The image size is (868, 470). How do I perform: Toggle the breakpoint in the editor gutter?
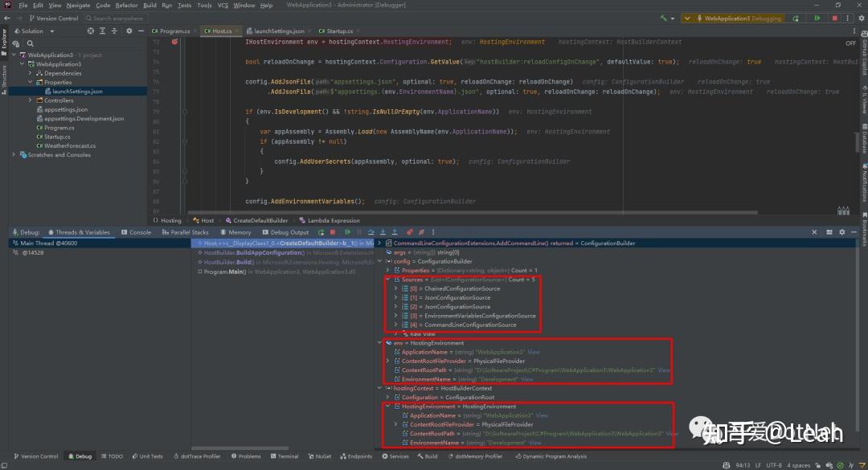point(174,41)
